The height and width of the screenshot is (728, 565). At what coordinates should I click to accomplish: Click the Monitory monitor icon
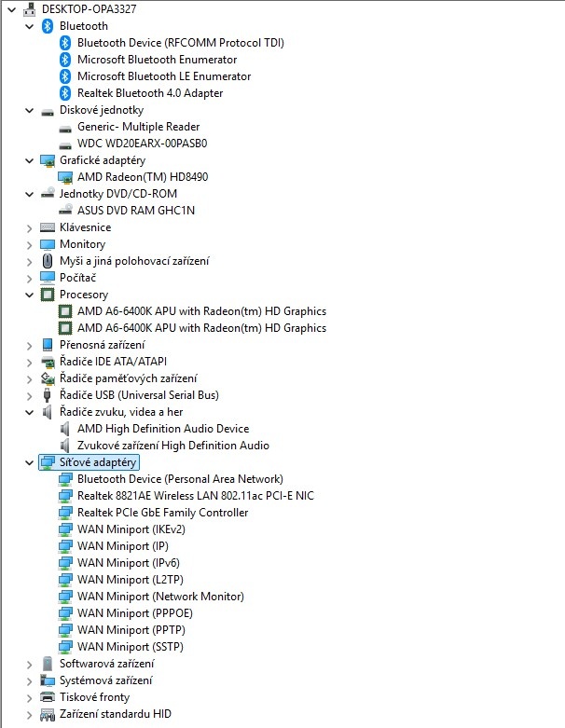coord(48,244)
